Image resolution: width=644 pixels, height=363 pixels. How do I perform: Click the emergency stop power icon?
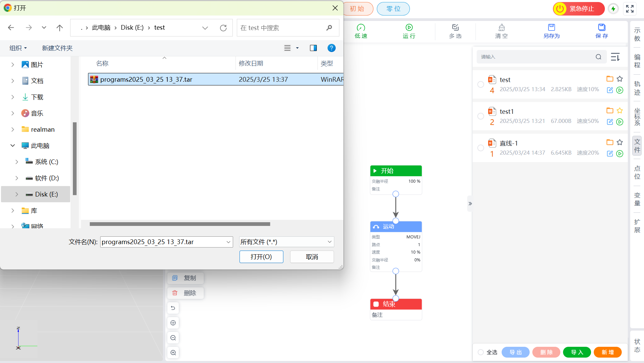(x=560, y=9)
